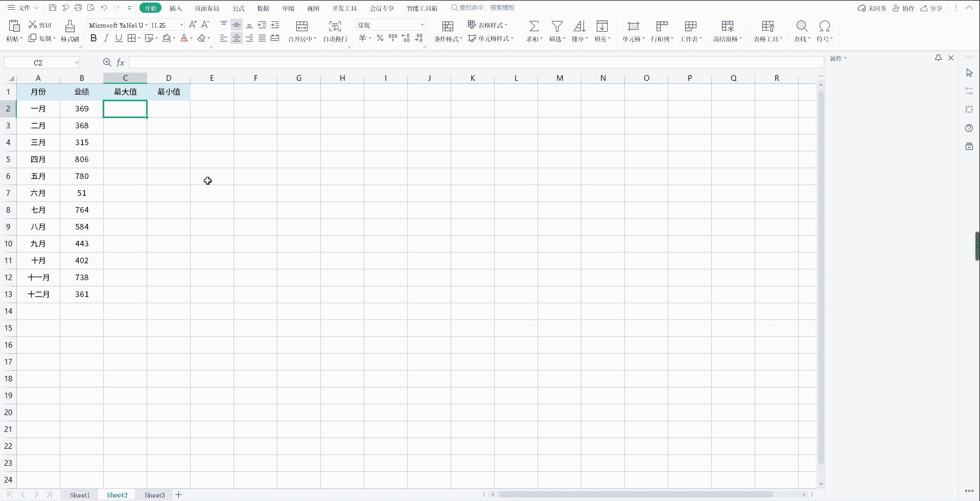Click the Print icon in quick access bar

tap(78, 8)
